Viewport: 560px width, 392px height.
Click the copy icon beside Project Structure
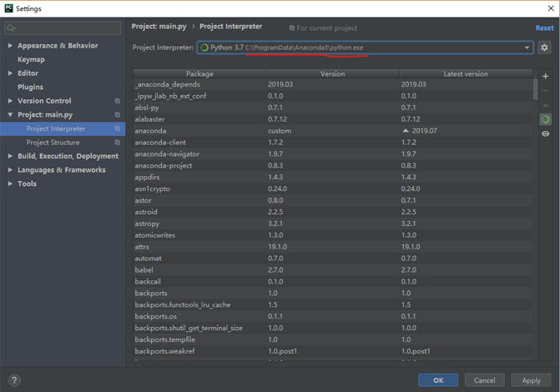tap(118, 143)
